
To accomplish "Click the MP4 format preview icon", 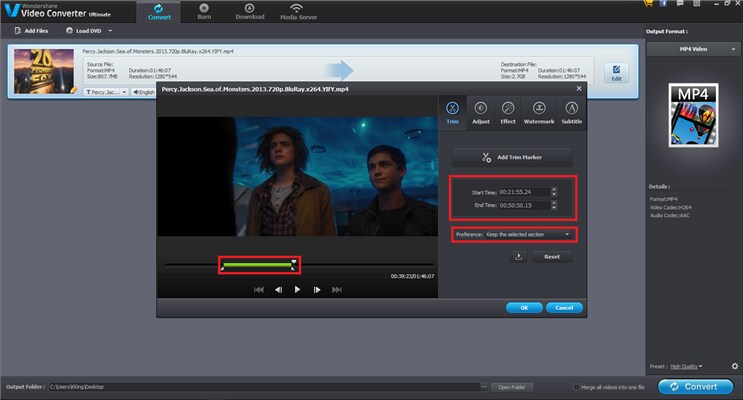I will tap(693, 115).
